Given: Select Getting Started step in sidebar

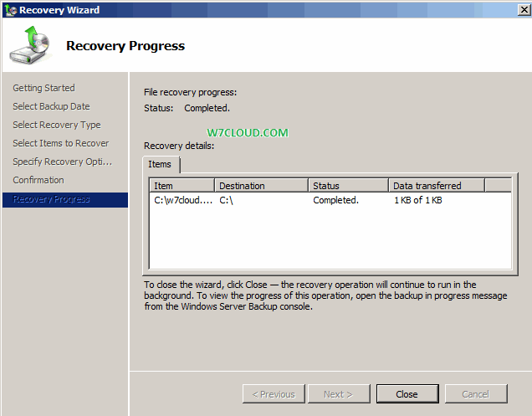Looking at the screenshot, I should click(43, 88).
